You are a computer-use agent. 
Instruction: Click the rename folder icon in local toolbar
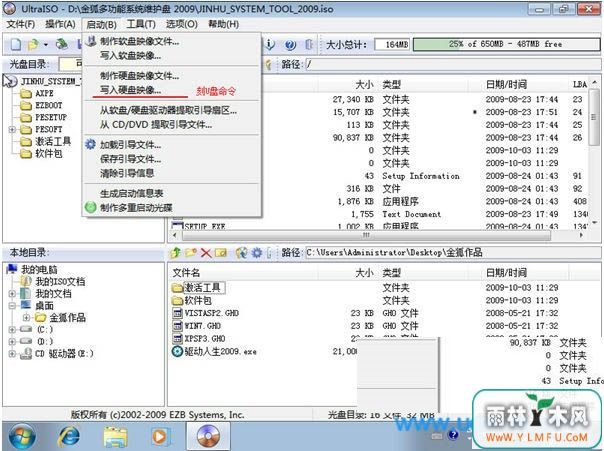[221, 253]
